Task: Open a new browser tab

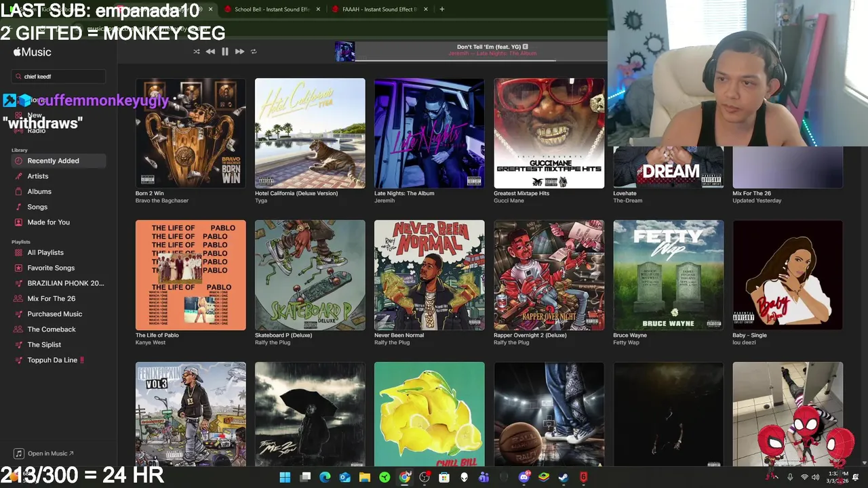Action: tap(442, 9)
